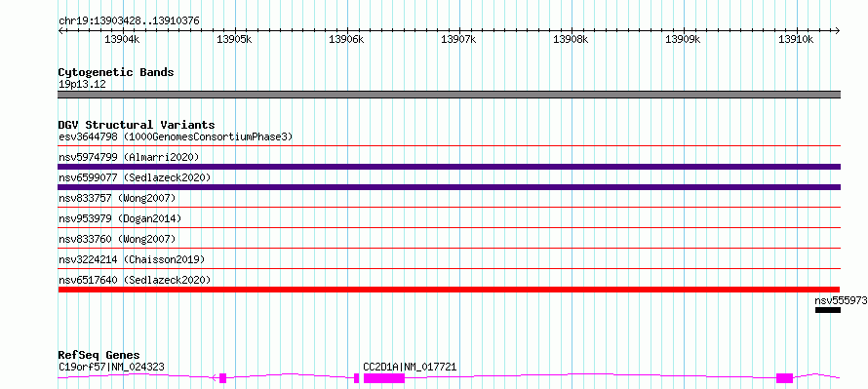Open variant nsv6517640 (Sedlazeck2020) label
868x389 pixels.
135,280
